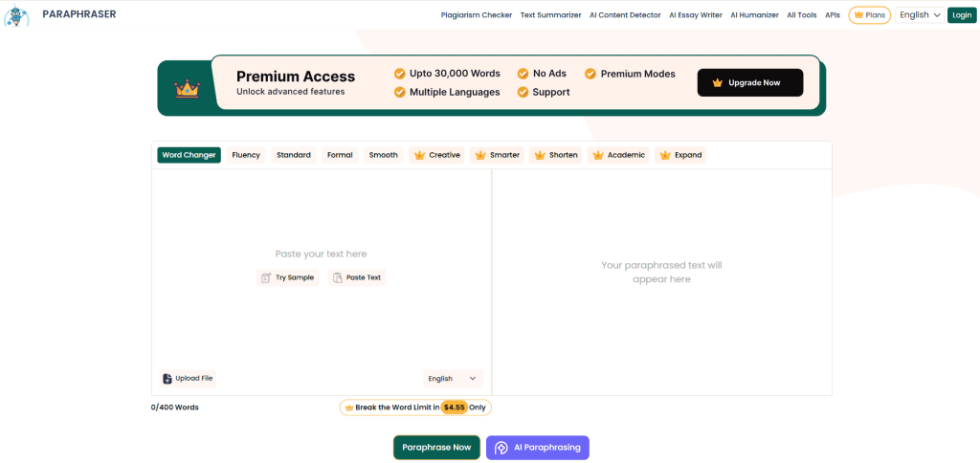Click the crown icon on Plans button
This screenshot has height=463, width=980.
[x=858, y=15]
